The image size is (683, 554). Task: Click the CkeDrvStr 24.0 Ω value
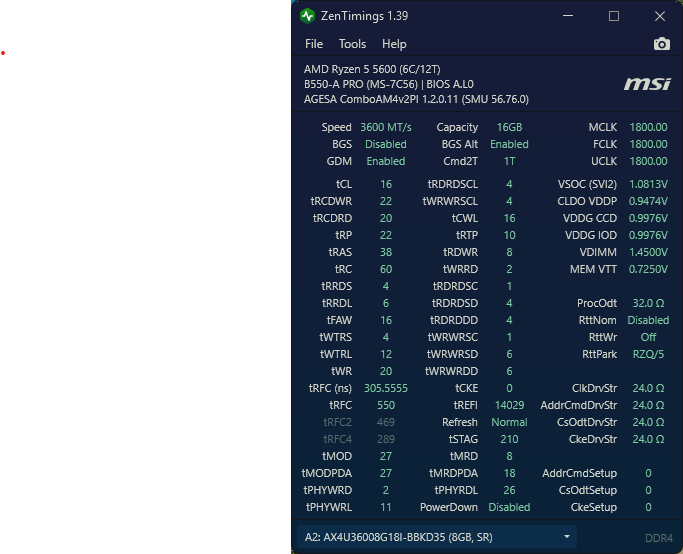tap(648, 439)
